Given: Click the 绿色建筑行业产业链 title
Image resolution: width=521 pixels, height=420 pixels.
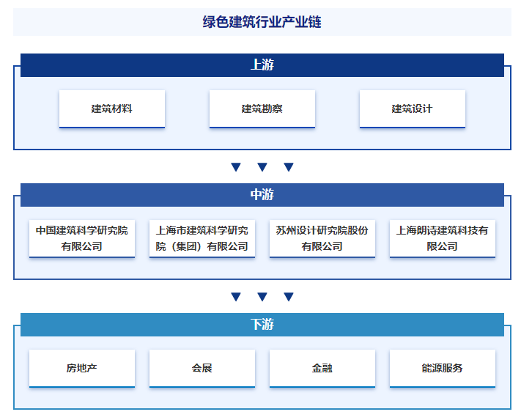Looking at the screenshot, I should [x=262, y=22].
